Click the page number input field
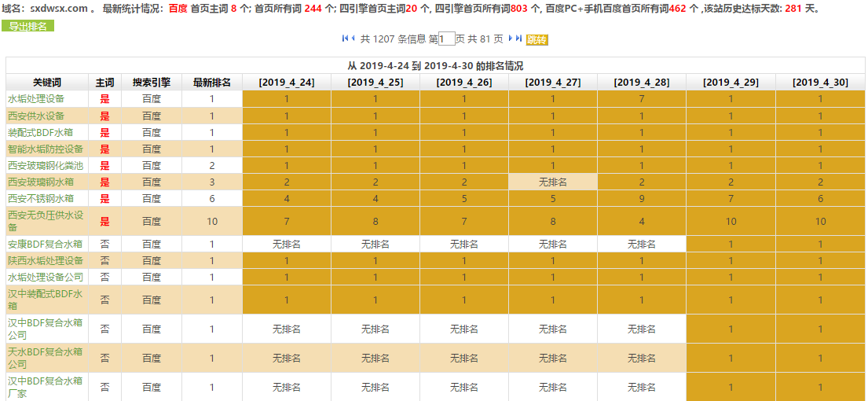The image size is (868, 401). point(446,39)
